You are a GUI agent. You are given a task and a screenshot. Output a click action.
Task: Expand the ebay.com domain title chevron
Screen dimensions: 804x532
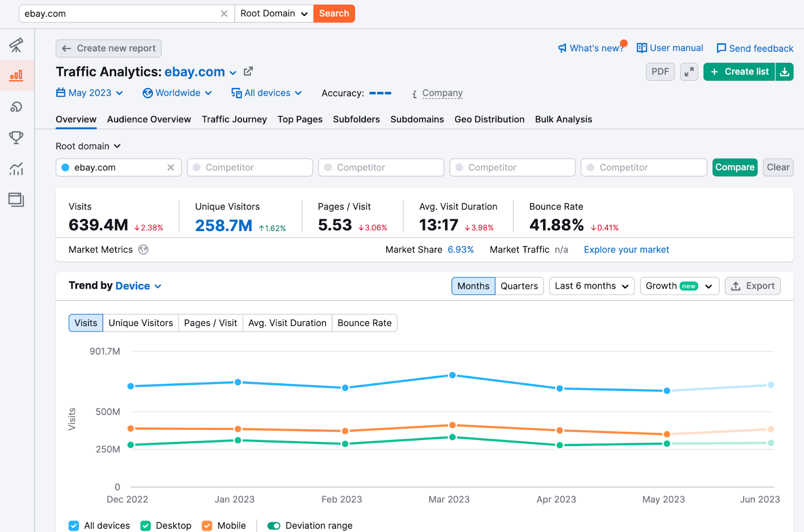click(x=233, y=73)
